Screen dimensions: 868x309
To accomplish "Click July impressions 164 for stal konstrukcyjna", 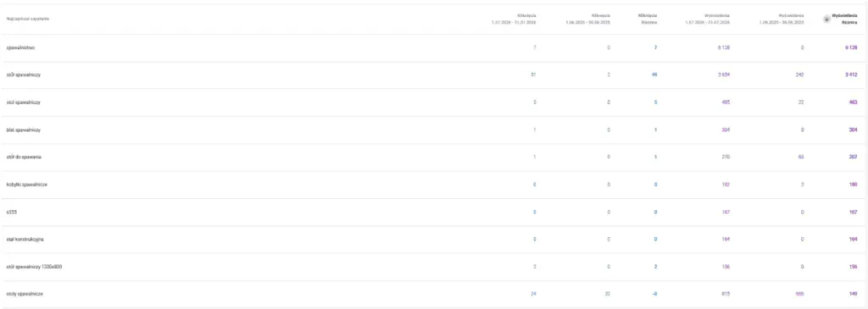I will (x=726, y=240).
